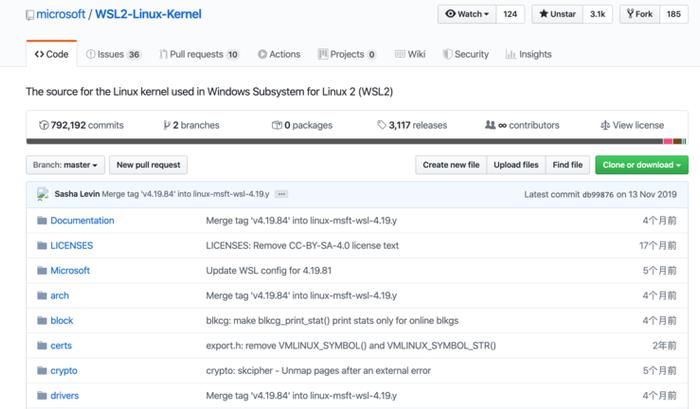Click the repository book icon beside microsoft

30,15
